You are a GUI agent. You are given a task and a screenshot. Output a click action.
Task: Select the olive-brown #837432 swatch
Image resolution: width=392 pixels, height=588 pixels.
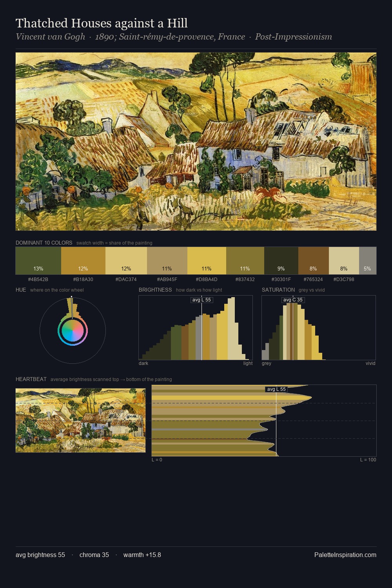tap(245, 261)
